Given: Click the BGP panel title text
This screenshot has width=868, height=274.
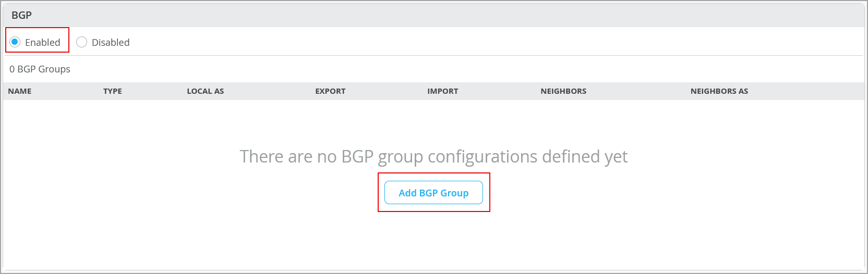Looking at the screenshot, I should pyautogui.click(x=22, y=15).
